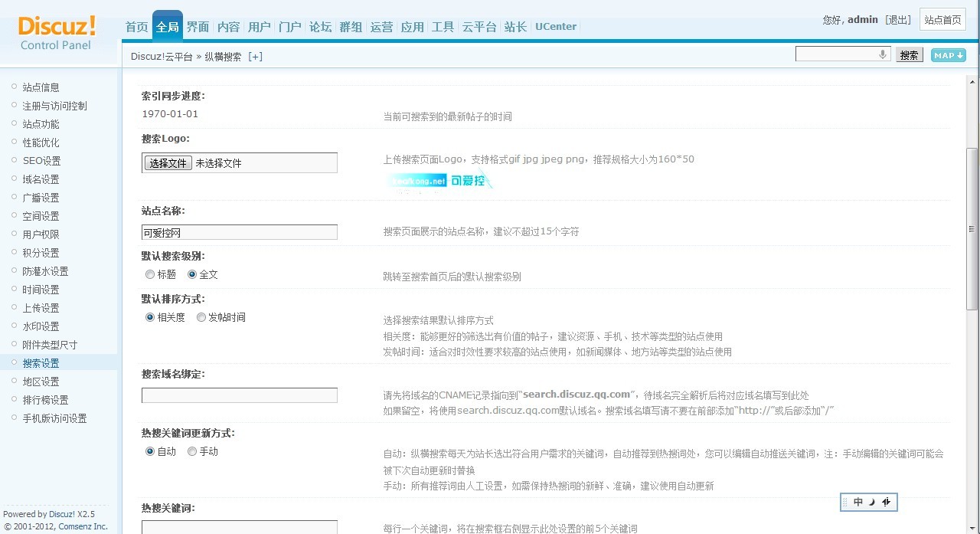The image size is (980, 534).
Task: Open the 运营 top menu
Action: coord(381,27)
